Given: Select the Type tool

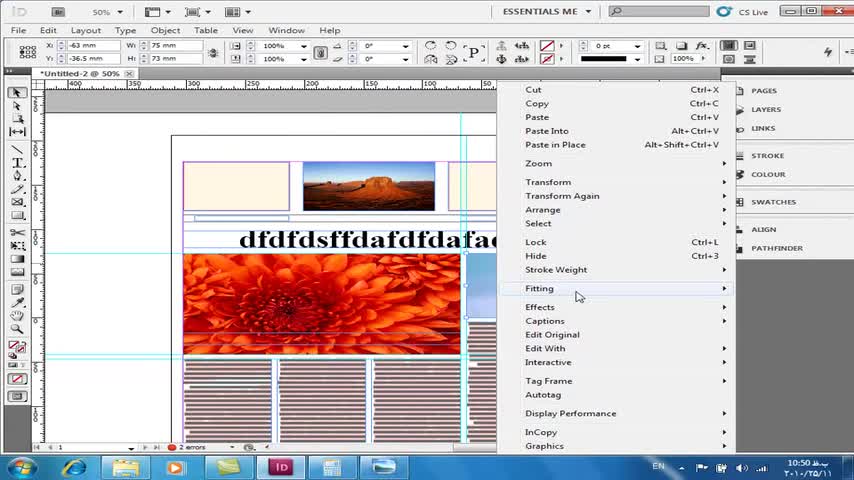Looking at the screenshot, I should tap(17, 163).
